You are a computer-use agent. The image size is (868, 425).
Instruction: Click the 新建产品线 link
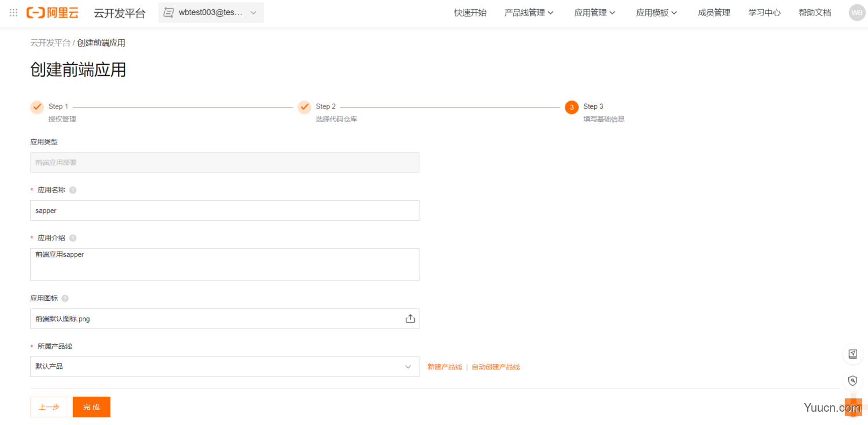[444, 367]
